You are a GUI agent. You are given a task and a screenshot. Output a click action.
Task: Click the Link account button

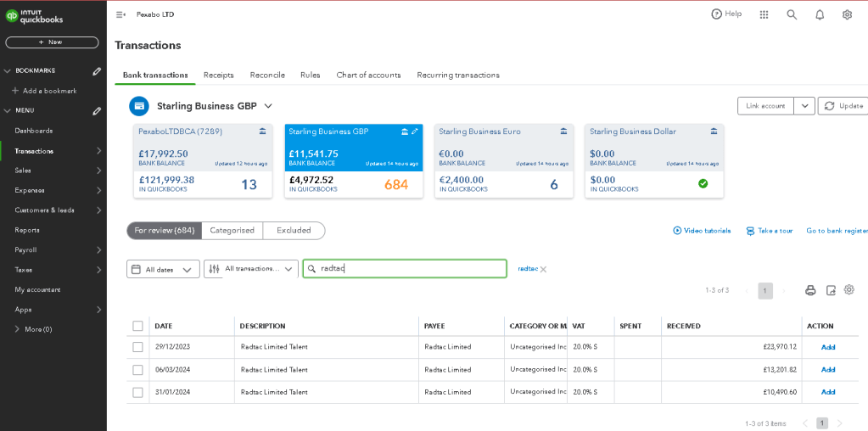coord(765,106)
